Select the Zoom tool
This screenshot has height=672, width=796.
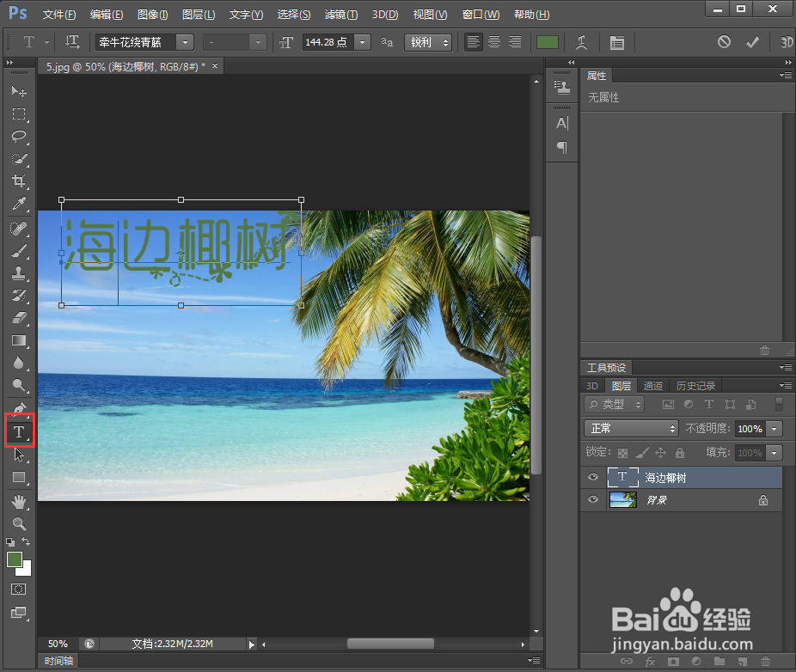click(20, 524)
